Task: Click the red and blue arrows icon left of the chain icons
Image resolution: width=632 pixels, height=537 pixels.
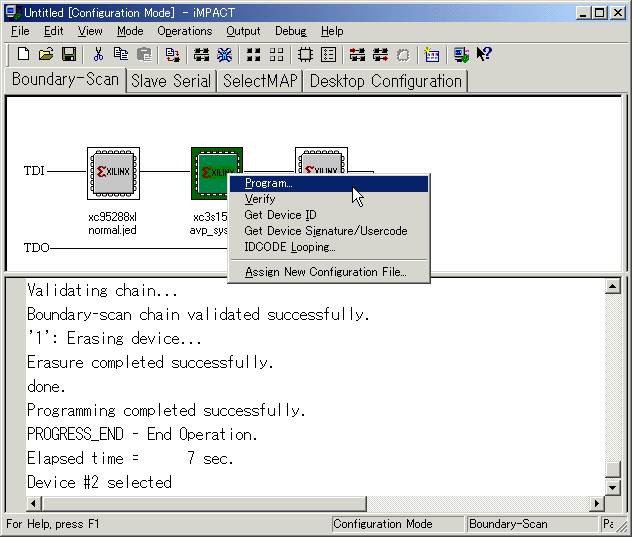Action: (x=173, y=54)
